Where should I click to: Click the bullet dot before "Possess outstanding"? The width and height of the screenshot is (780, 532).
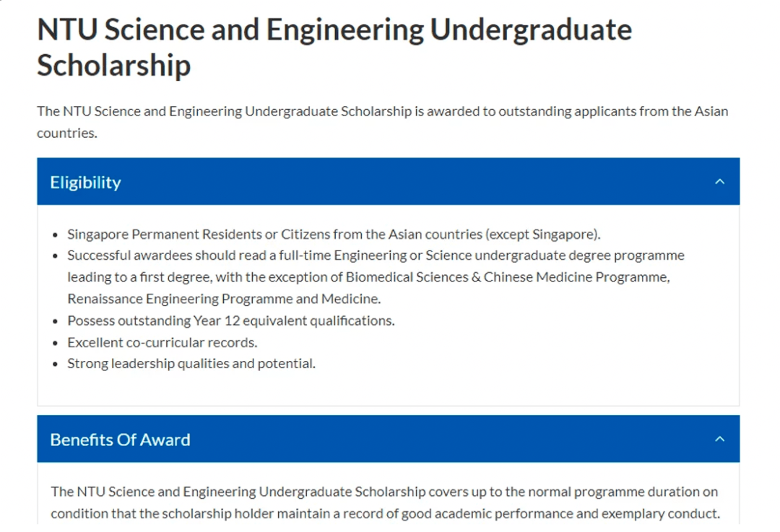(x=56, y=321)
